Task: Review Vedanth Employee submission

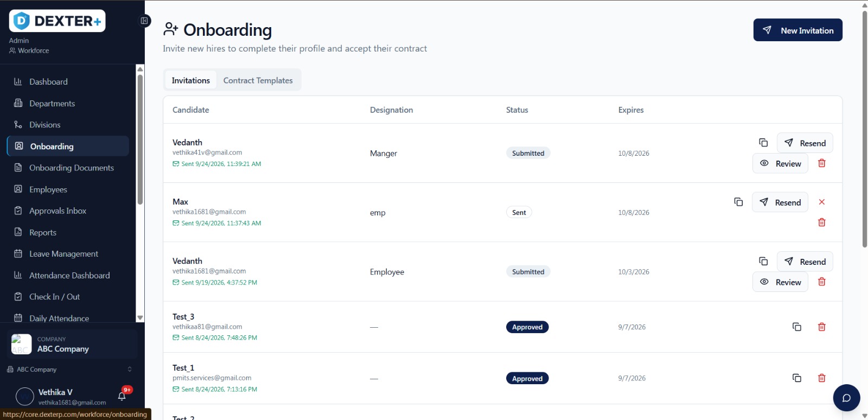Action: [780, 282]
